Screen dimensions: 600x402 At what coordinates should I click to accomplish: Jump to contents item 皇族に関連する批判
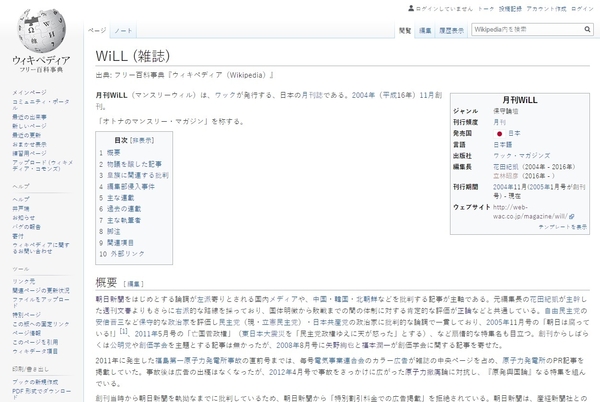134,175
